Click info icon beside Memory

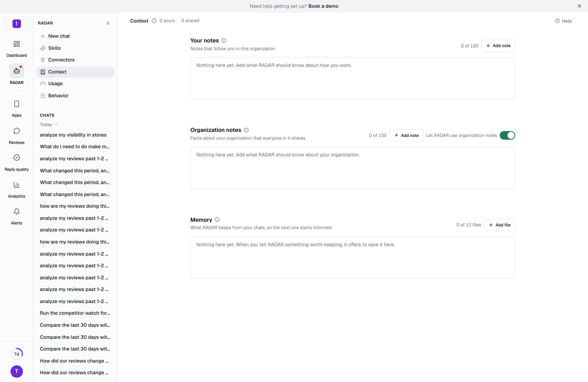217,220
